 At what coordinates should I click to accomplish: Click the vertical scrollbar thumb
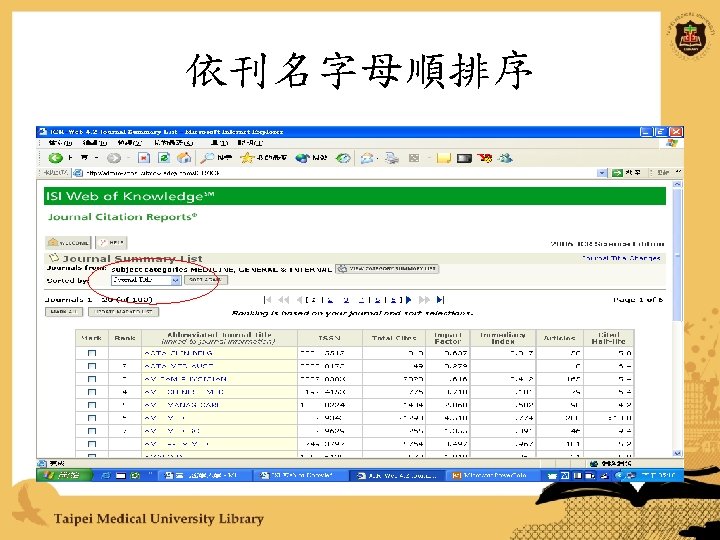click(677, 255)
